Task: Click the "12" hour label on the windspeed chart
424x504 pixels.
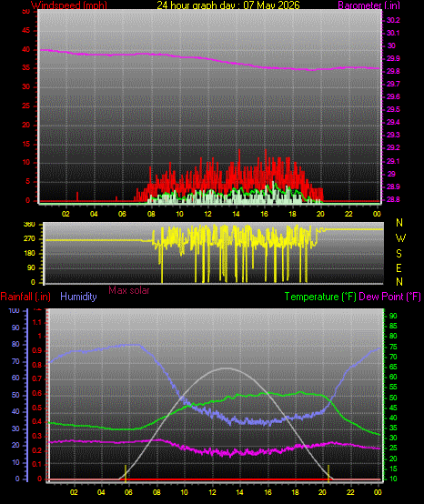Action: tap(207, 214)
